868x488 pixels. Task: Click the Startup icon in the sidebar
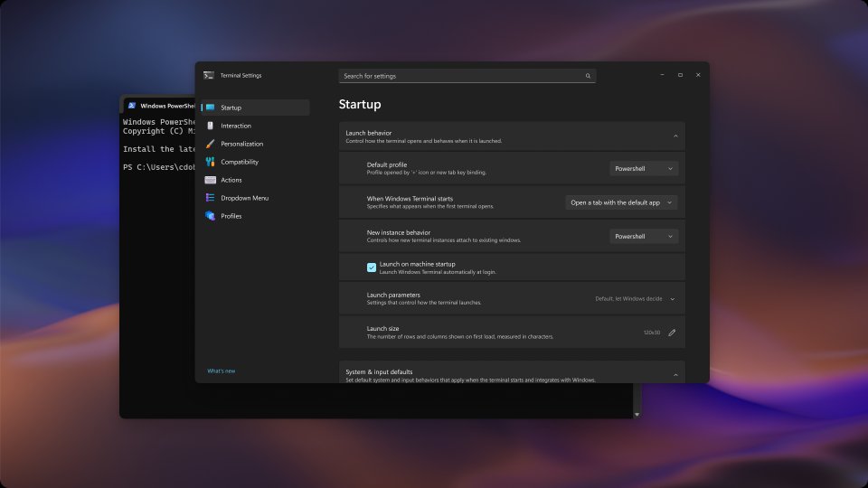211,108
